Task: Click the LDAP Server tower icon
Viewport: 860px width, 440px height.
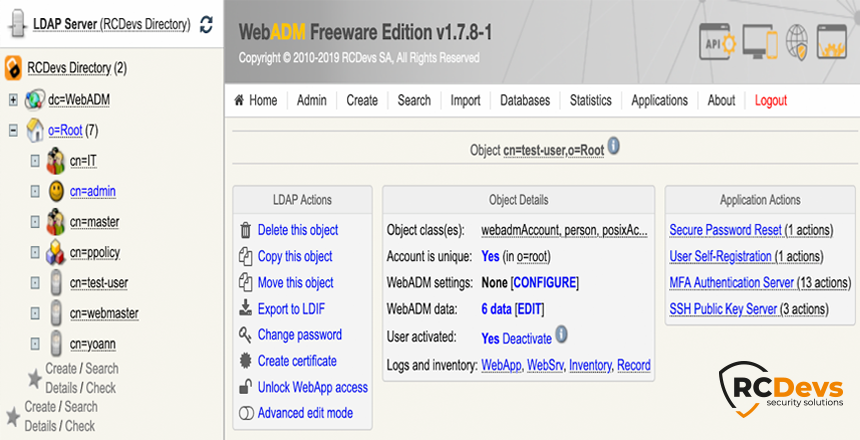Action: click(18, 24)
